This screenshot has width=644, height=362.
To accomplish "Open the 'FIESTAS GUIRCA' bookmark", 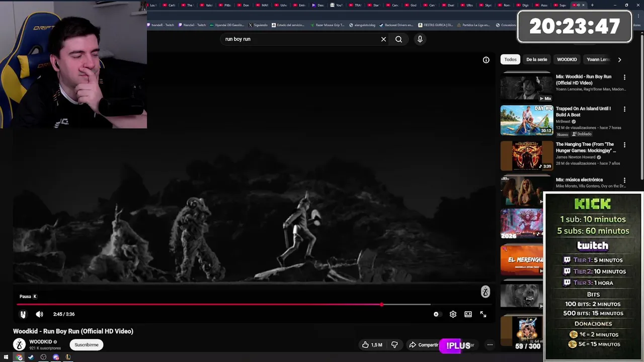I will 436,25.
